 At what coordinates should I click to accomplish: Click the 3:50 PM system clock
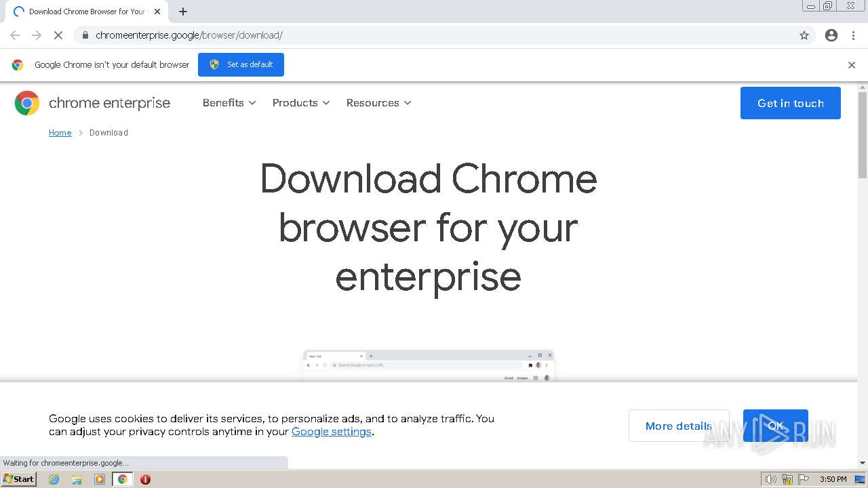[833, 479]
